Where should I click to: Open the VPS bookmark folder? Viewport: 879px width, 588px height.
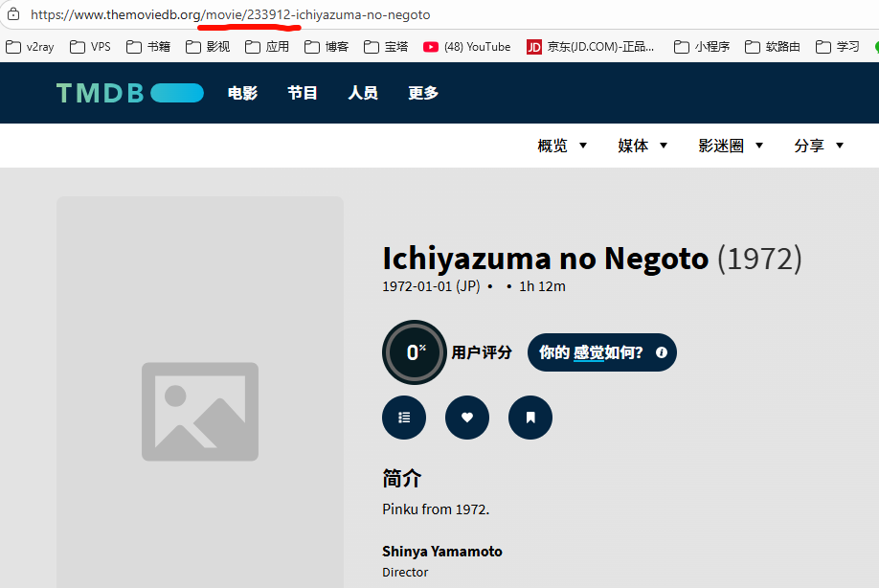[x=90, y=47]
